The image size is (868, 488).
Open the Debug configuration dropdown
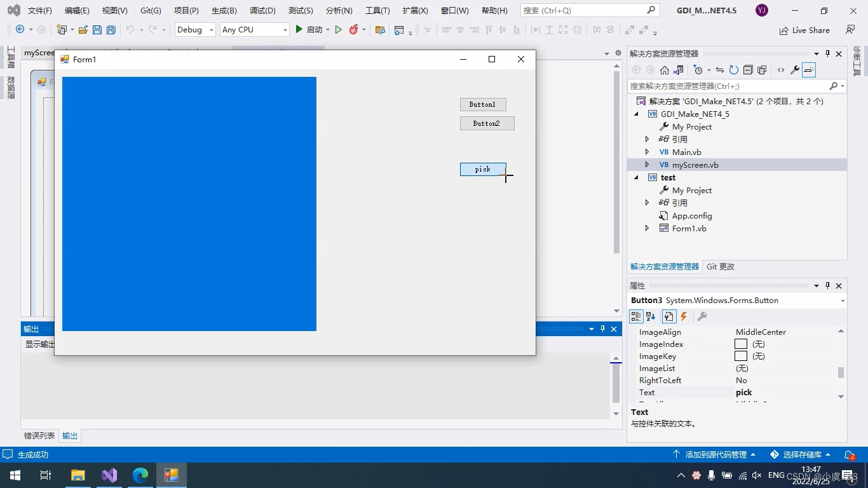point(195,30)
